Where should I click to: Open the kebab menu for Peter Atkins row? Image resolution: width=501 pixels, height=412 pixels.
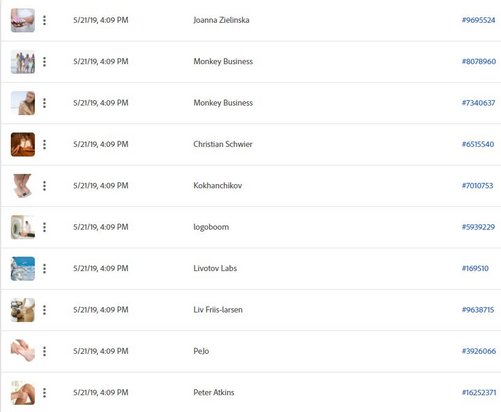click(x=44, y=393)
